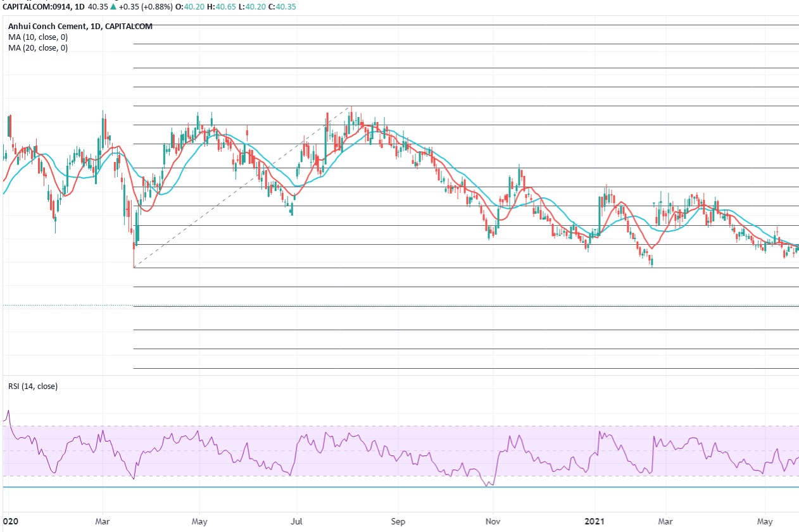The height and width of the screenshot is (532, 799).
Task: Click the opening price O:40.20 in header
Action: pyautogui.click(x=194, y=7)
